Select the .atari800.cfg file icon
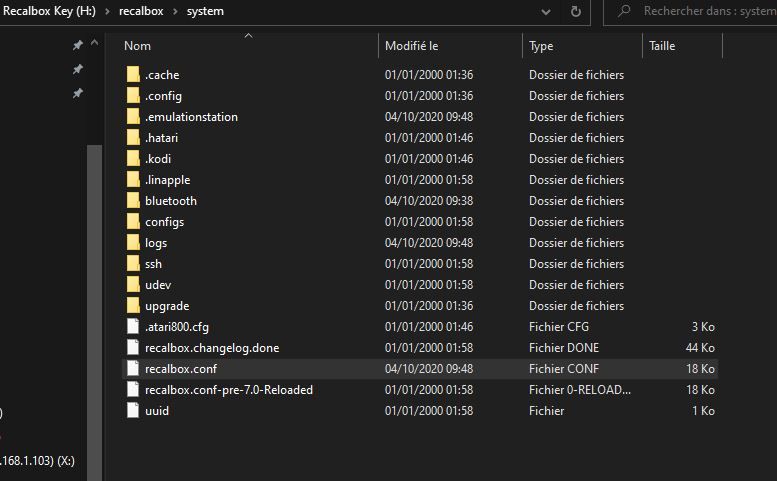The image size is (777, 481). (x=133, y=326)
